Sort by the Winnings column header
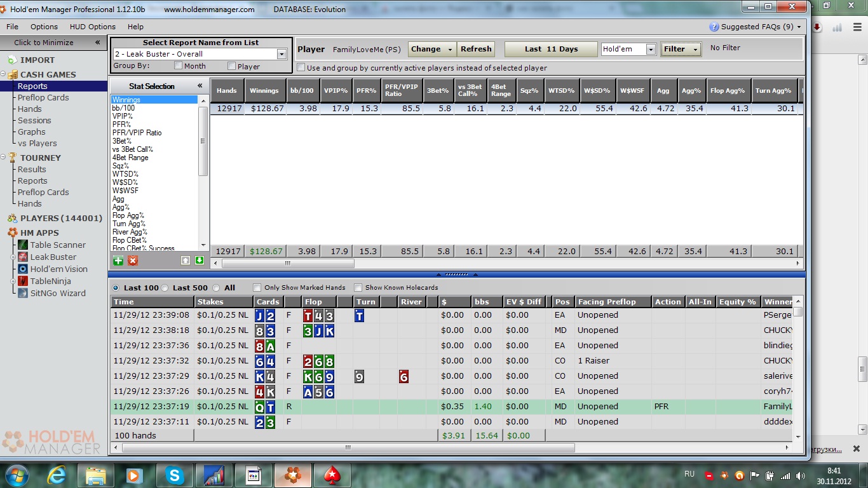This screenshot has width=868, height=488. pos(264,90)
